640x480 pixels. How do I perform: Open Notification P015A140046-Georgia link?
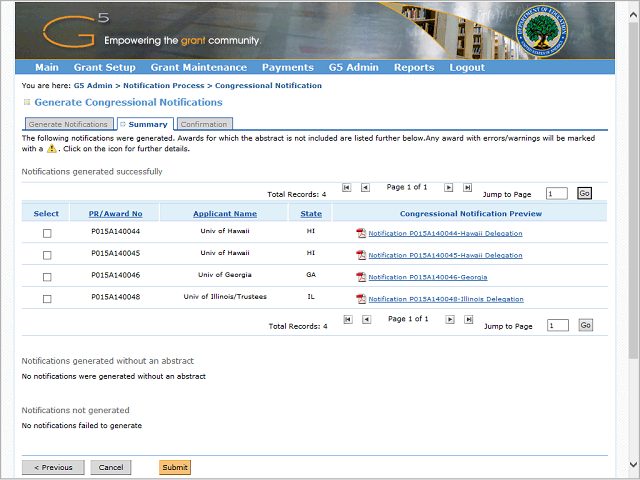(428, 277)
